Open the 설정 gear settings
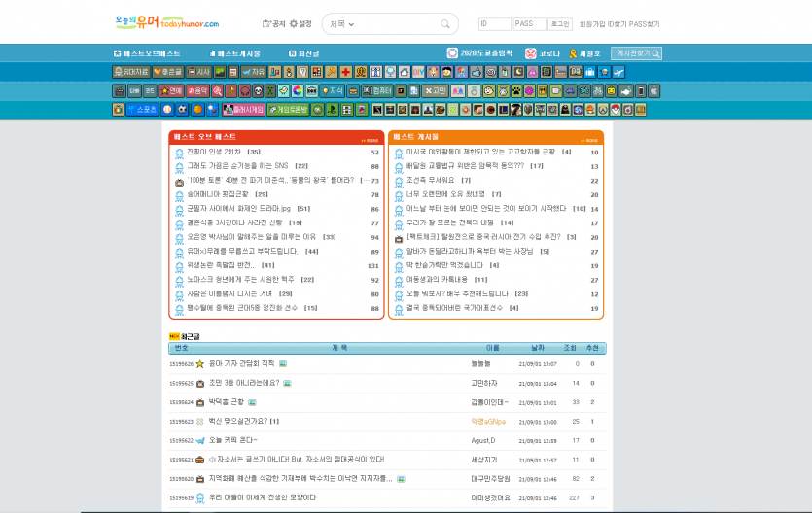The image size is (812, 513). point(300,23)
